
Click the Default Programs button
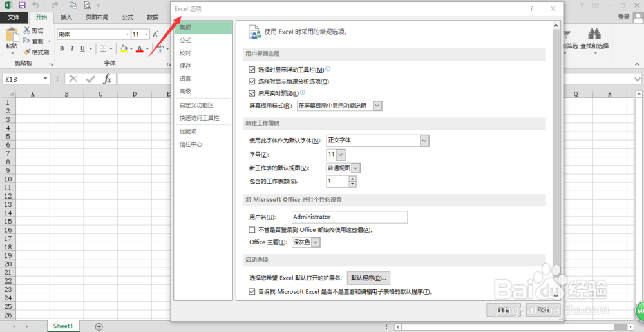point(368,278)
